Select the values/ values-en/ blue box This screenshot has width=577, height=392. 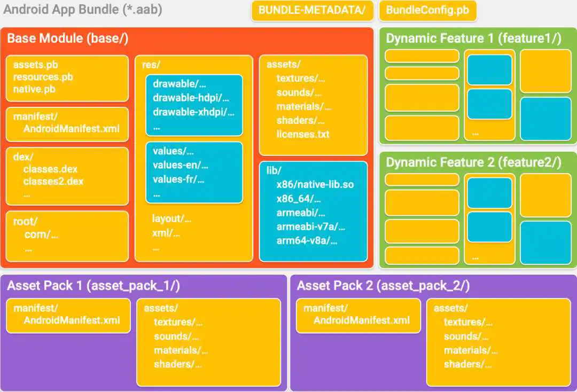point(194,173)
